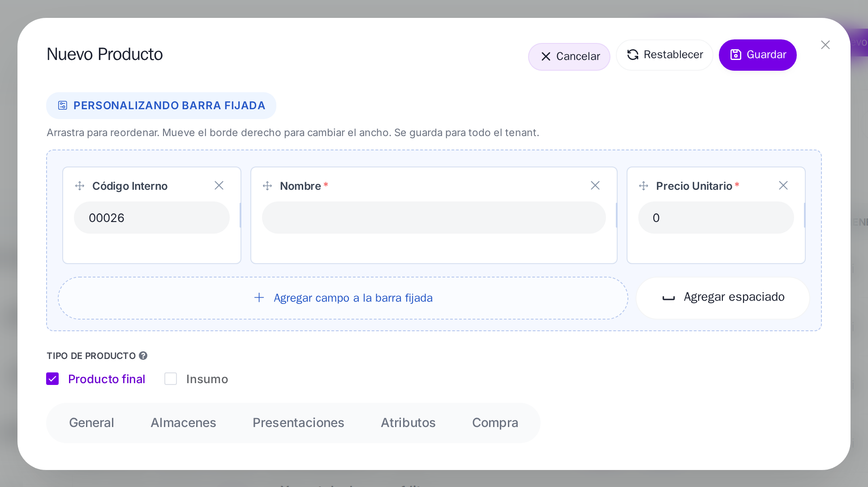This screenshot has width=868, height=487.
Task: Click the Código Interno right-edge width handle
Action: (x=241, y=215)
